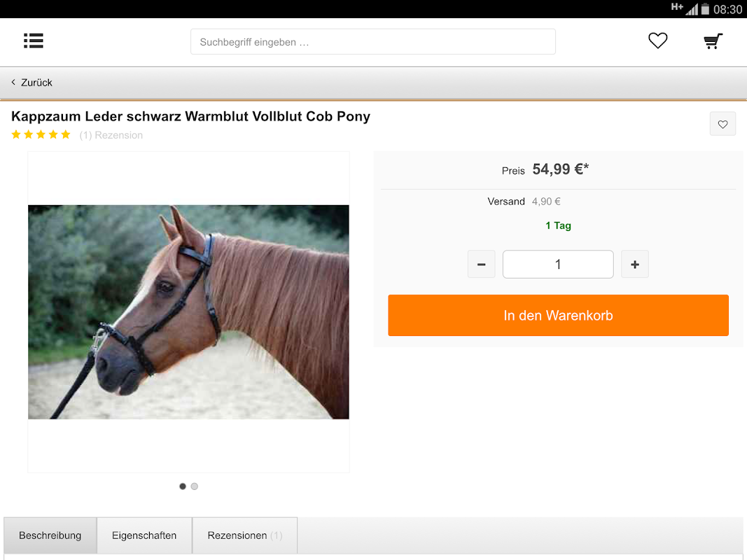This screenshot has height=560, width=747.
Task: Open the Eigenschaften tab
Action: pos(144,535)
